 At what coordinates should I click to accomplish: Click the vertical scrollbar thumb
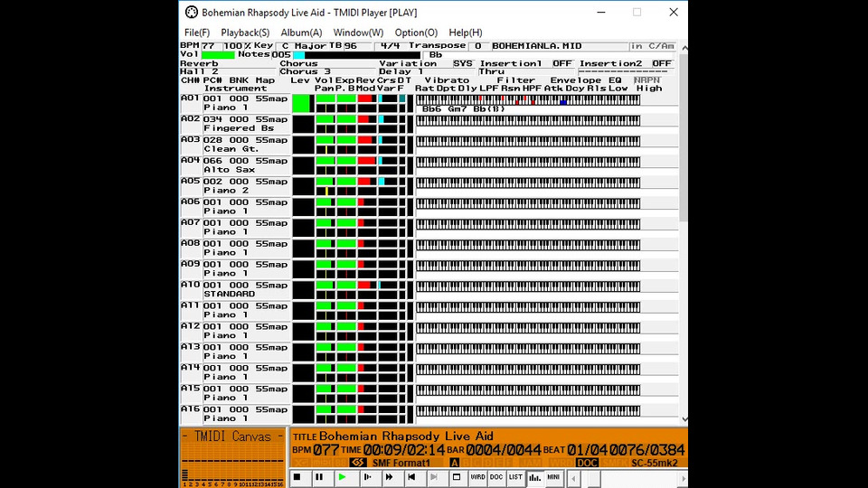(x=684, y=137)
